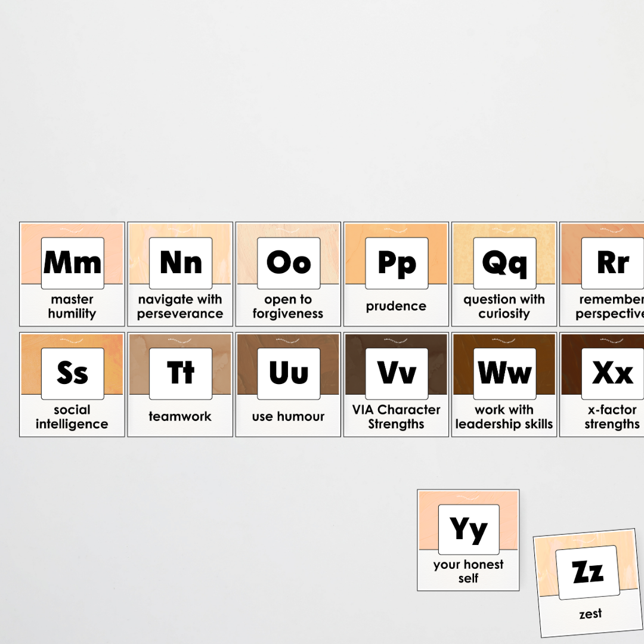Click the Tt teamwork card

(x=179, y=383)
